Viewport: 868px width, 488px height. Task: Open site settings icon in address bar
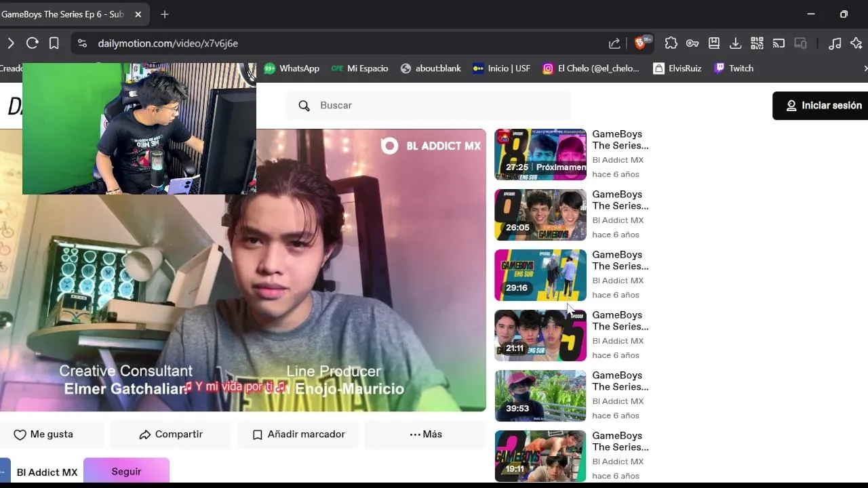pos(82,43)
